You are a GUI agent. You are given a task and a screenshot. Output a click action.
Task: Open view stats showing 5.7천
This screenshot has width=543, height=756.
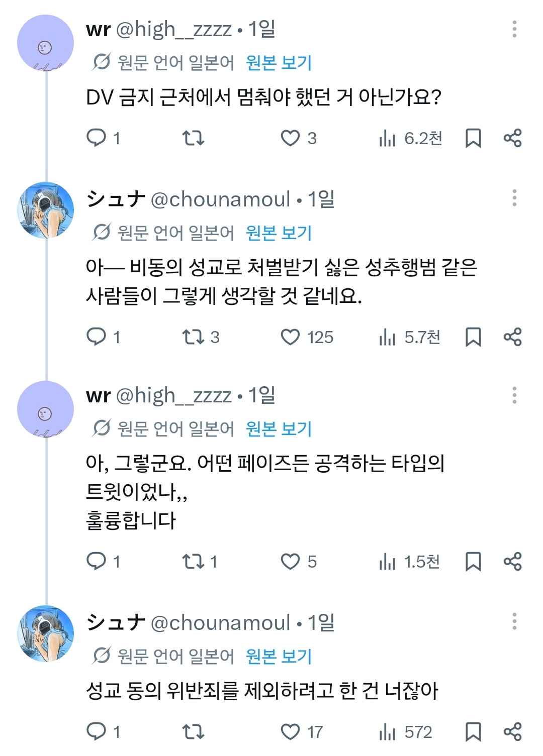410,337
